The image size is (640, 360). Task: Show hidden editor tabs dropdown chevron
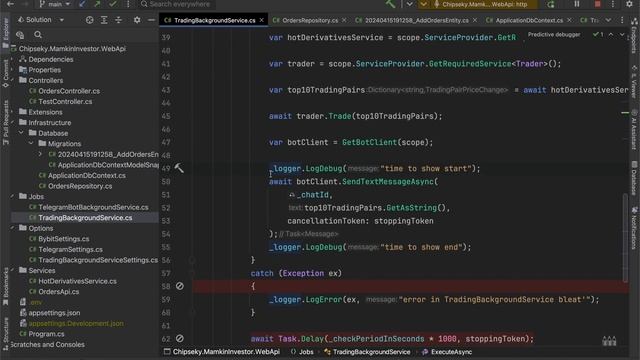608,20
